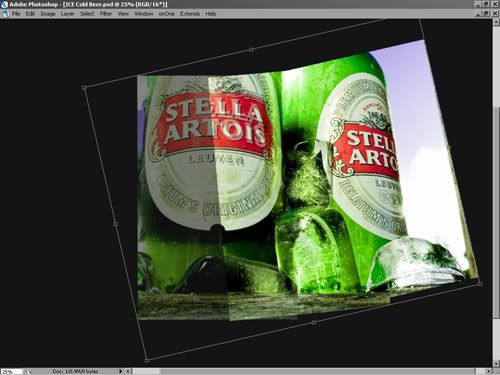
Task: Open the Select menu
Action: (87, 14)
